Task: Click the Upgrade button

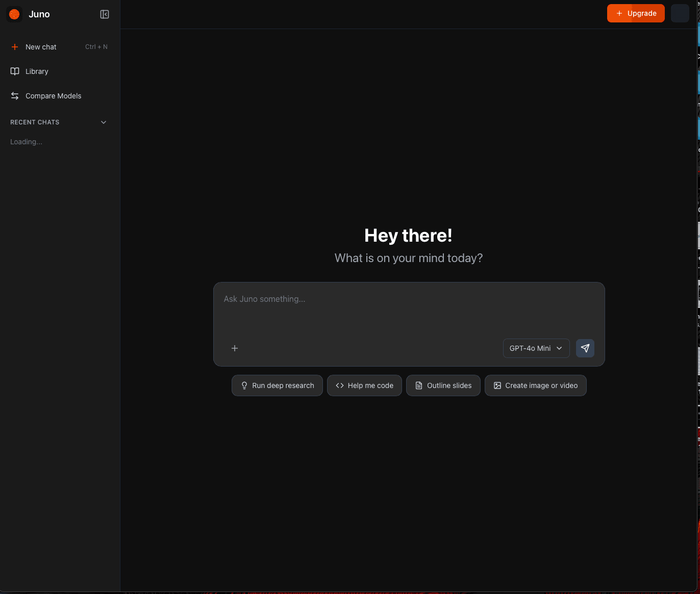Action: (636, 13)
